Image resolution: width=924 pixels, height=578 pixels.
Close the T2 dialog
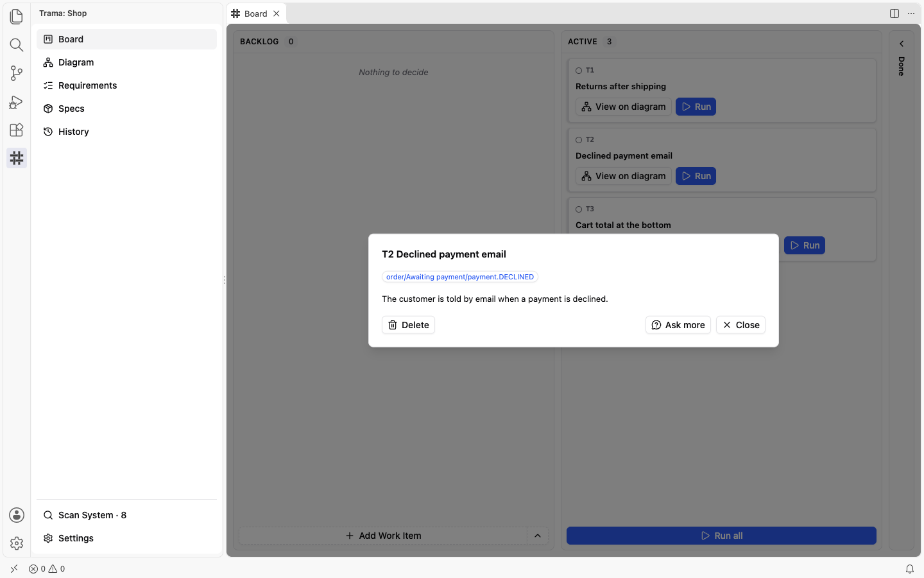[740, 325]
